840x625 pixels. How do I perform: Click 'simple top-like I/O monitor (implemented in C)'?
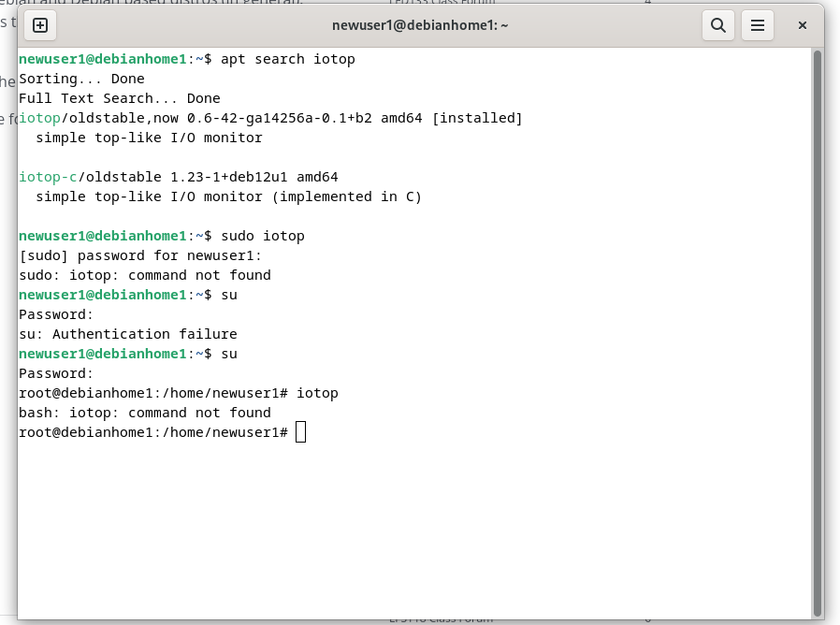click(229, 196)
